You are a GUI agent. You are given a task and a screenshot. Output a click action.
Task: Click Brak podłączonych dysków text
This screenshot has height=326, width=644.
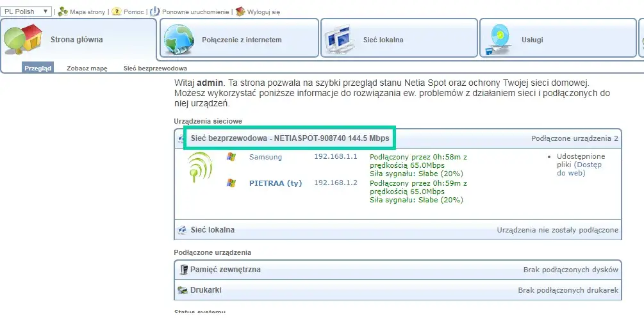pos(571,270)
